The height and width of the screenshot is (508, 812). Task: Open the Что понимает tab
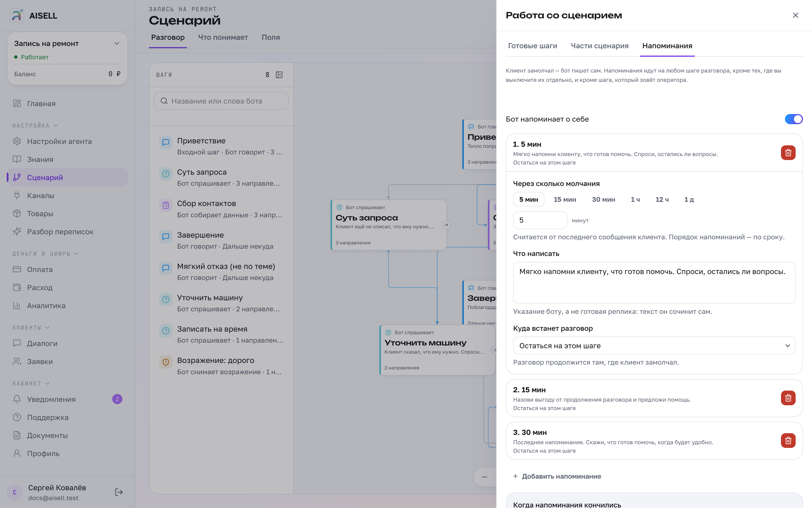pos(223,37)
